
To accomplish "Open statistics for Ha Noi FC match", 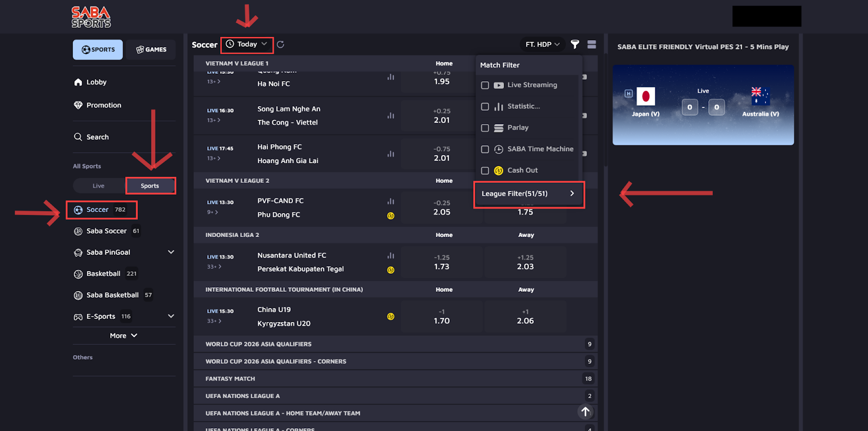I will [x=391, y=77].
